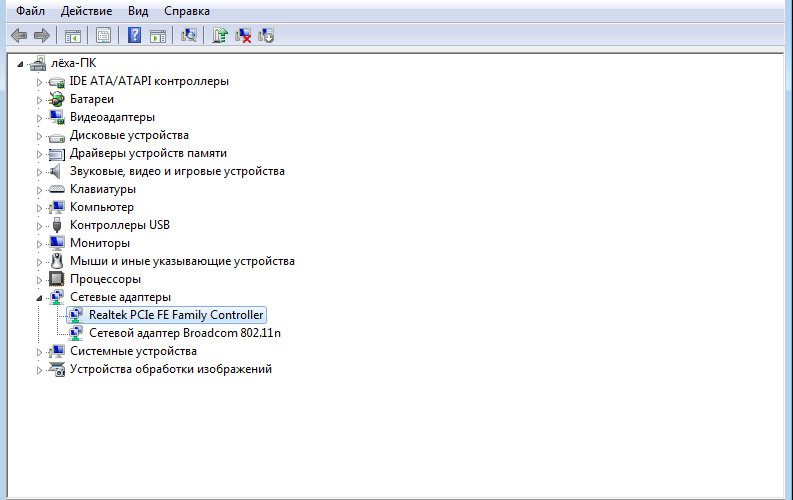
Task: Click the mouse icon for pointing devices
Action: point(57,261)
